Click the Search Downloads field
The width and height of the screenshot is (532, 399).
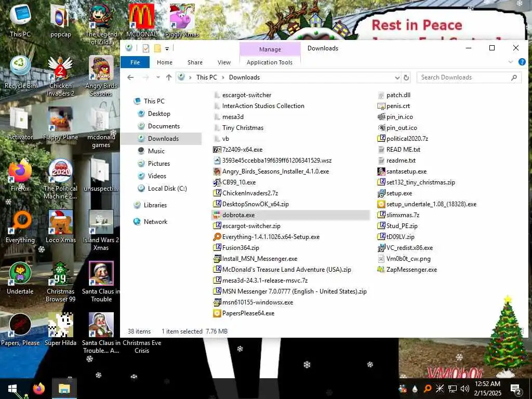(x=469, y=77)
